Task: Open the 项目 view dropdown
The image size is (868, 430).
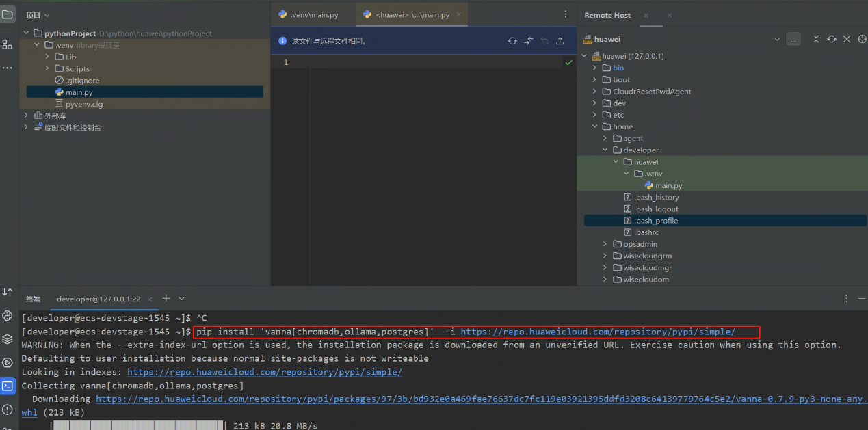Action: pos(38,15)
